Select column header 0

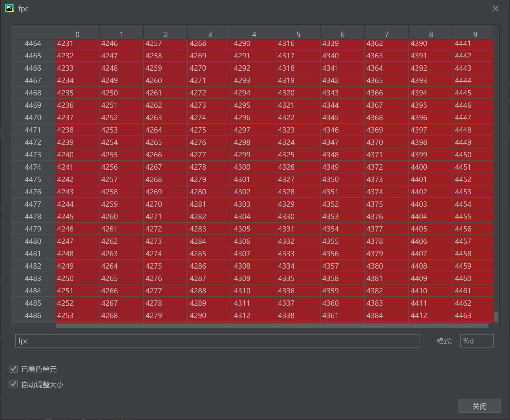click(77, 34)
